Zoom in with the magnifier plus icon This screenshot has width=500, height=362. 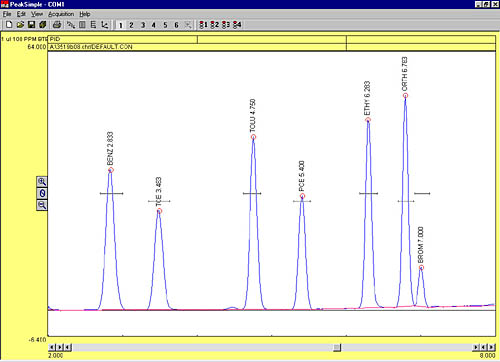[42, 182]
